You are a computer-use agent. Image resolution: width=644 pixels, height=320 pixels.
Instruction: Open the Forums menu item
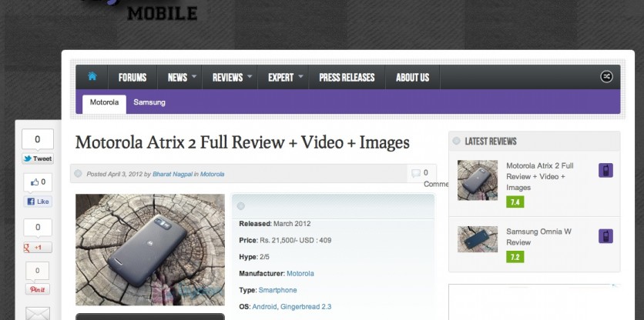coord(132,78)
